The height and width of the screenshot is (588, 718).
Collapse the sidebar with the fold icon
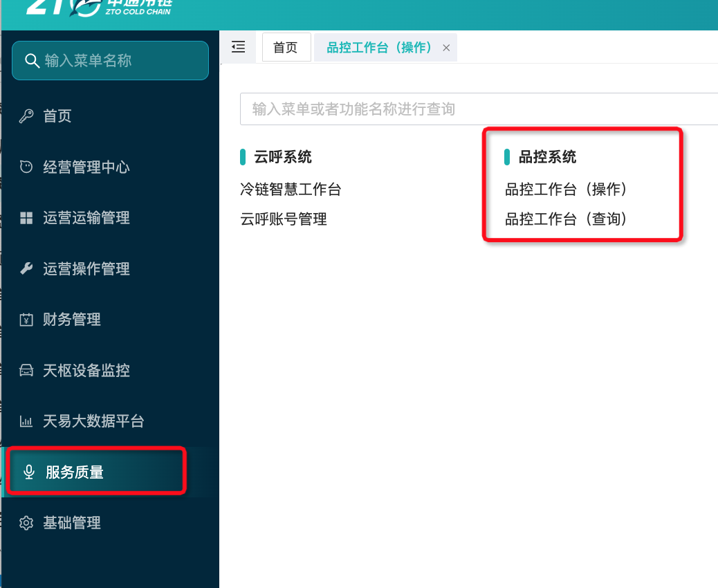tap(238, 47)
